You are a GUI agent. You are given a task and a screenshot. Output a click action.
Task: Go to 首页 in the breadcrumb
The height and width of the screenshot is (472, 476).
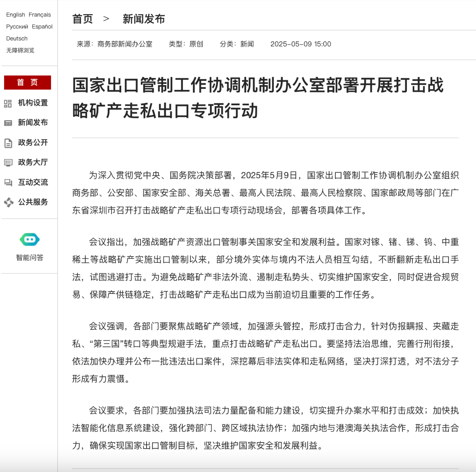tap(83, 19)
